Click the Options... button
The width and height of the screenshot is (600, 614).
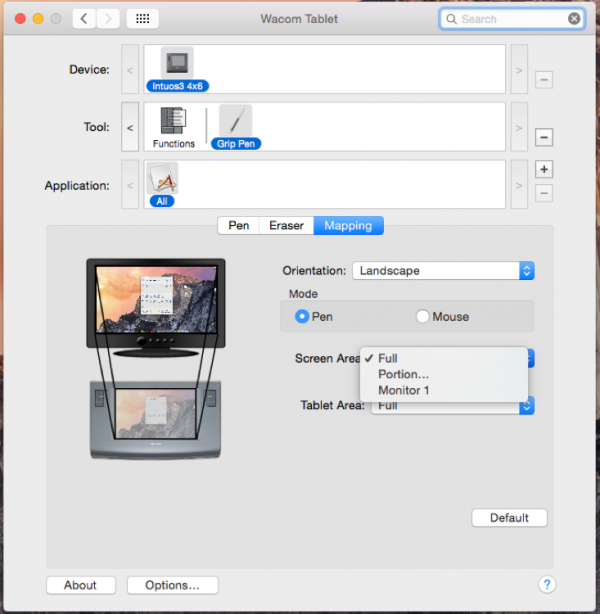(172, 585)
